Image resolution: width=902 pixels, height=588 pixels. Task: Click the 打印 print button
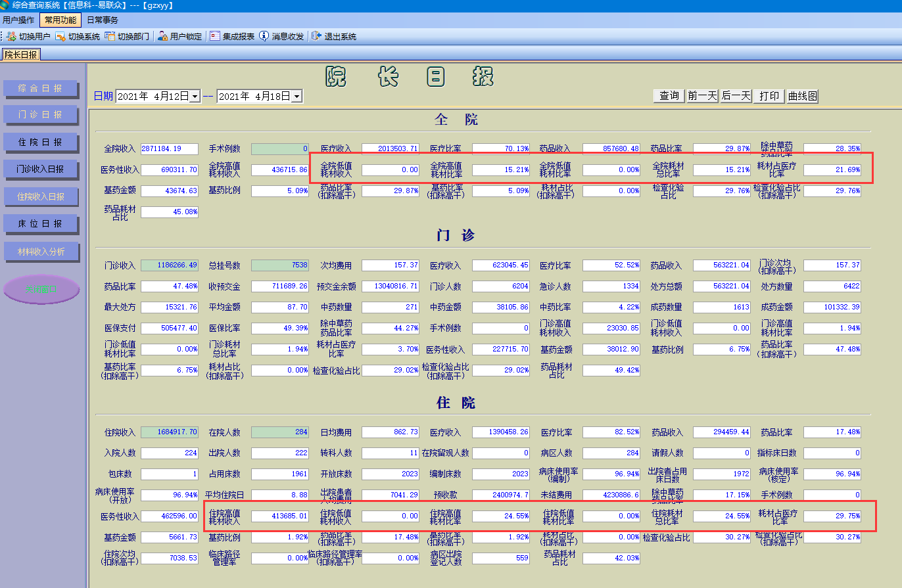[769, 96]
